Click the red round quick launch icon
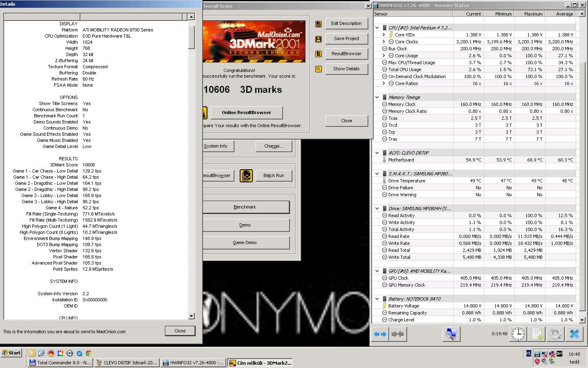 [x=51, y=353]
